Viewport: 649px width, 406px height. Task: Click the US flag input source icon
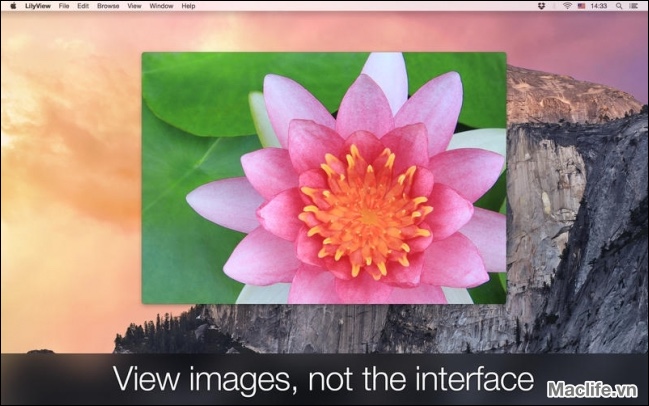pos(580,6)
